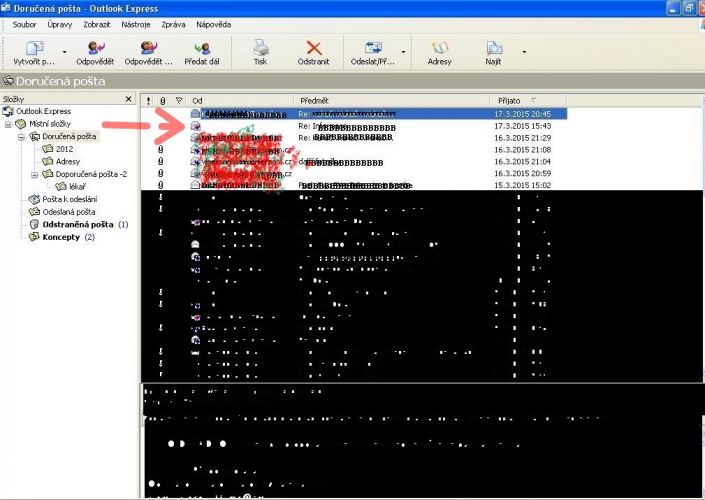Open the Pošta k odeslání folder
705x500 pixels.
[70, 199]
